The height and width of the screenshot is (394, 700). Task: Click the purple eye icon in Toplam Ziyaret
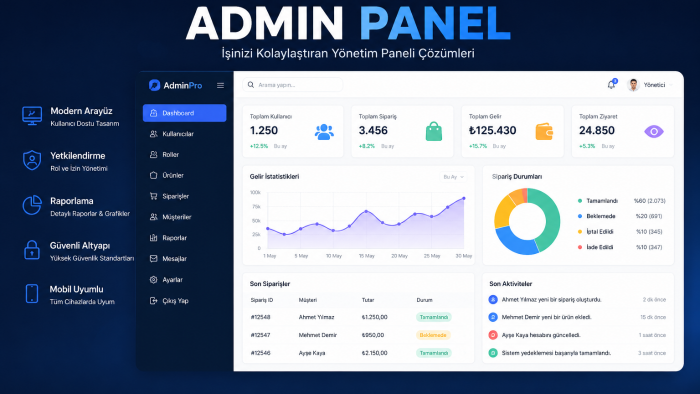point(654,132)
